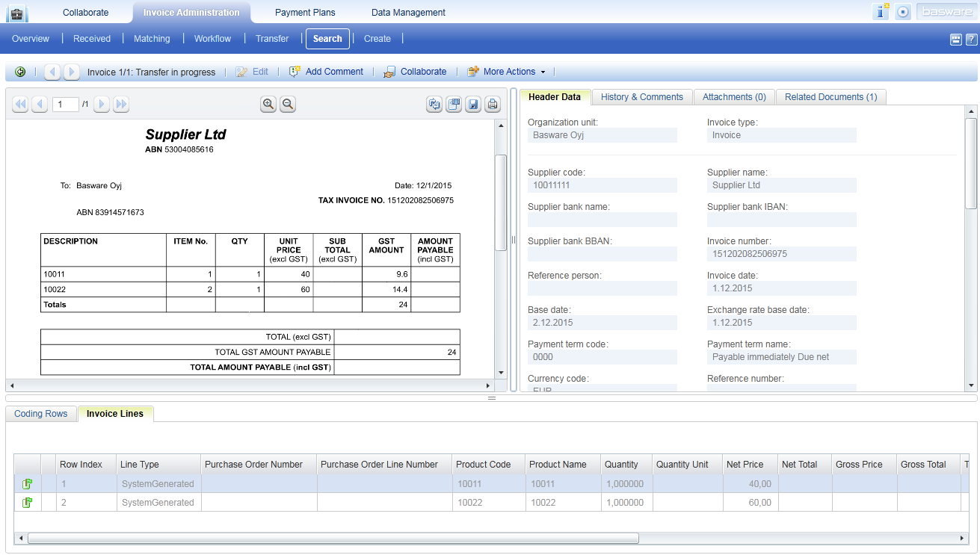980x555 pixels.
Task: Go to Received in navigation bar
Action: point(92,39)
